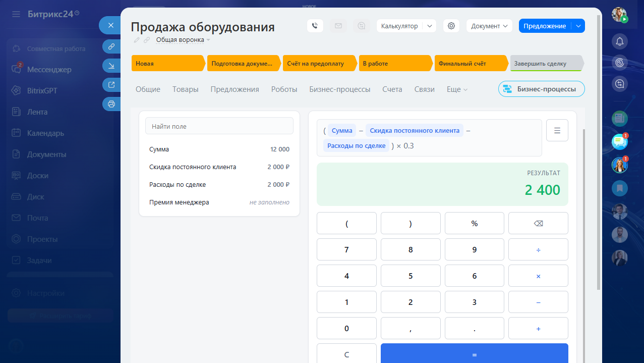Select Скидка постоянного клиента in field list
Screen dimensions: 644x363
click(x=219, y=167)
